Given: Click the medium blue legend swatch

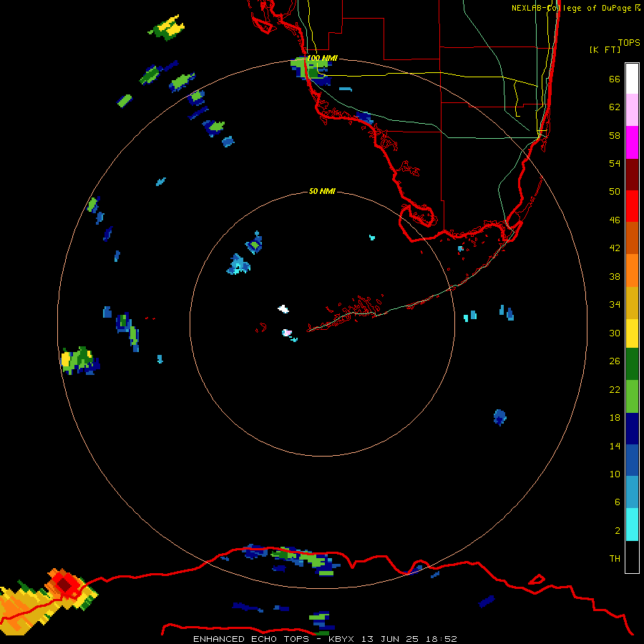Looking at the screenshot, I should tap(632, 460).
